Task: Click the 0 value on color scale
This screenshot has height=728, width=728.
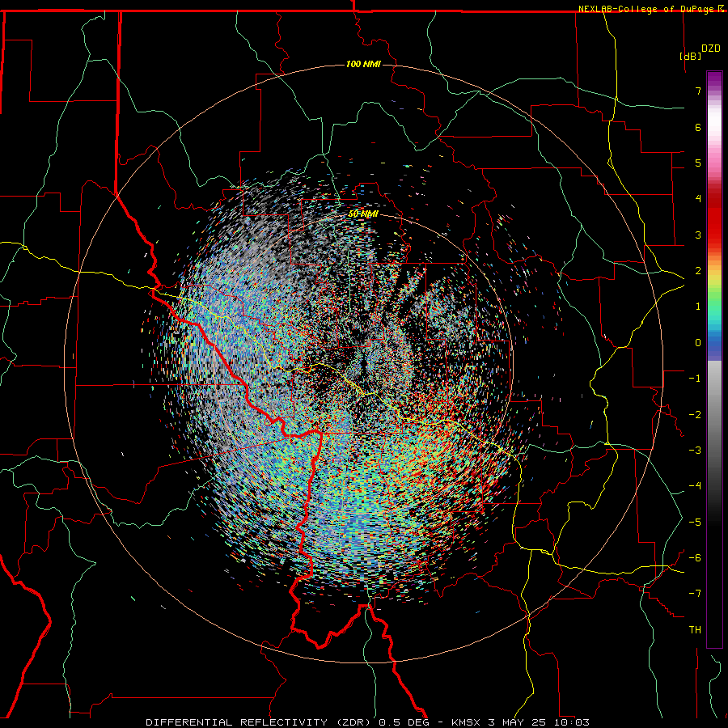Action: (698, 343)
